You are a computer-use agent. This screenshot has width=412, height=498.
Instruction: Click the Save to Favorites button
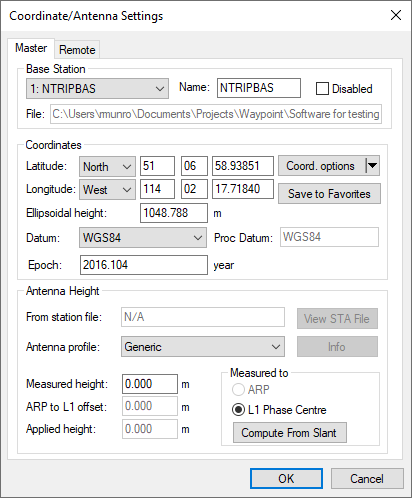pos(329,194)
